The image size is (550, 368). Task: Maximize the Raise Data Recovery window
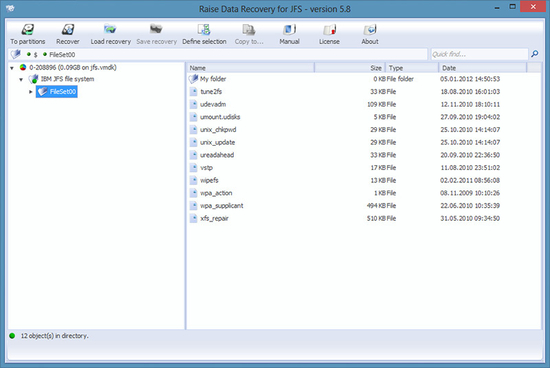pyautogui.click(x=512, y=7)
